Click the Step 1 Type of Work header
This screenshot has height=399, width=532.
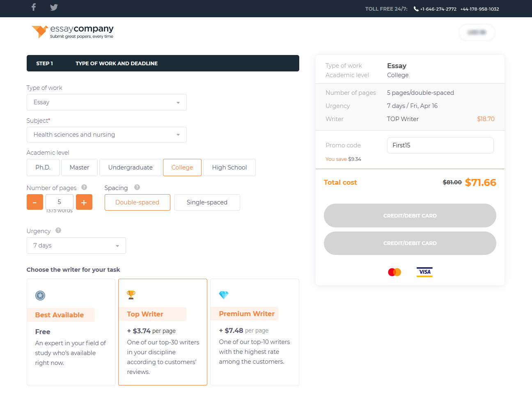pyautogui.click(x=163, y=63)
